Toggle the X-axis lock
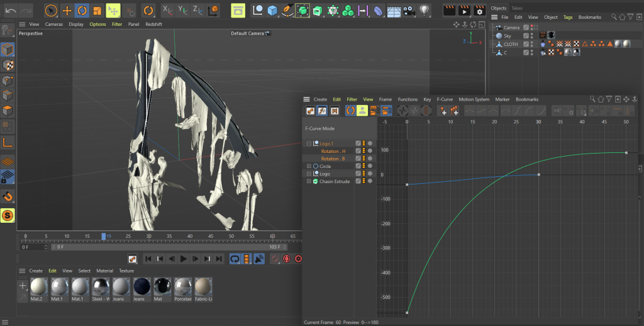 [167, 11]
